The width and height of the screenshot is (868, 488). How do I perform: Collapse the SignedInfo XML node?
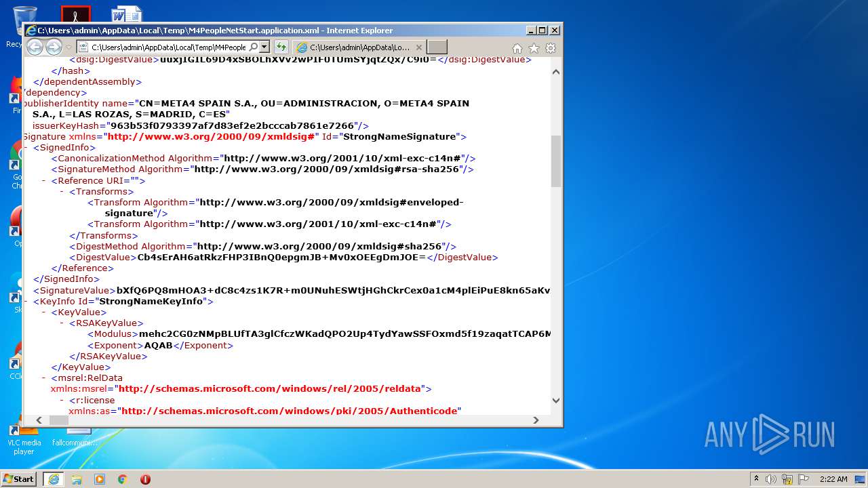26,148
